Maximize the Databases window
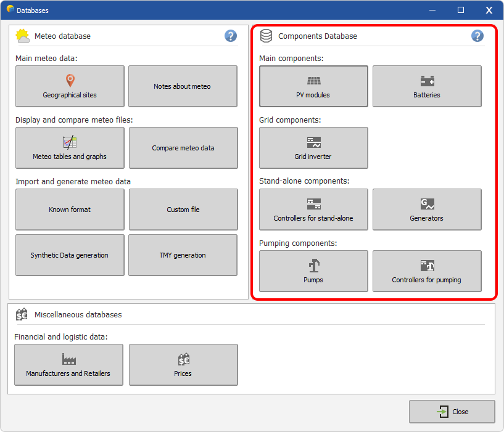The image size is (504, 432). [x=461, y=10]
